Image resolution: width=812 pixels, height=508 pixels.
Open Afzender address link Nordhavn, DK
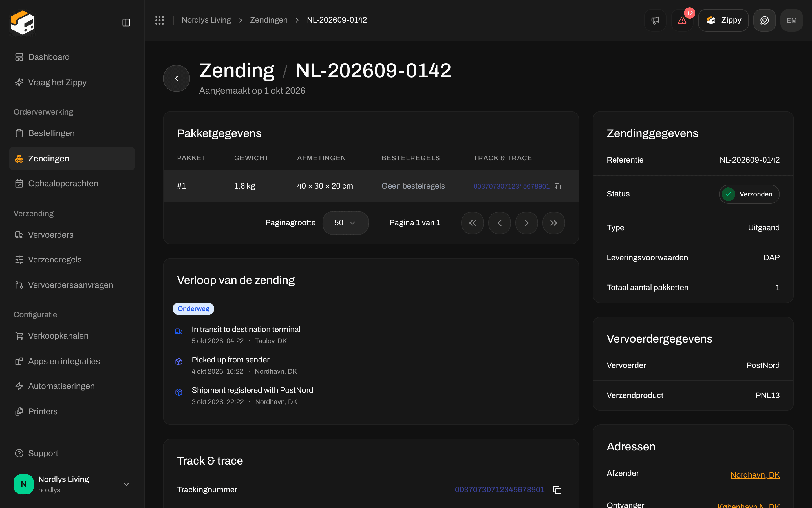coord(755,475)
